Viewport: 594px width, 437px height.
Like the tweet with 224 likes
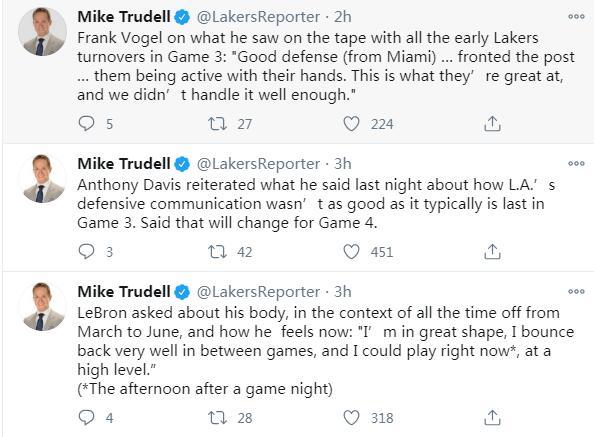(x=351, y=123)
